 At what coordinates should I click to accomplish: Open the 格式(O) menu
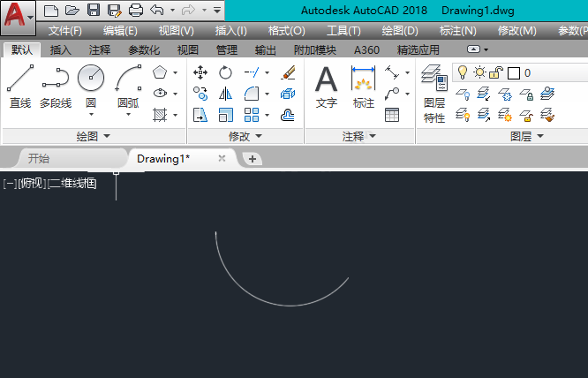(x=287, y=31)
